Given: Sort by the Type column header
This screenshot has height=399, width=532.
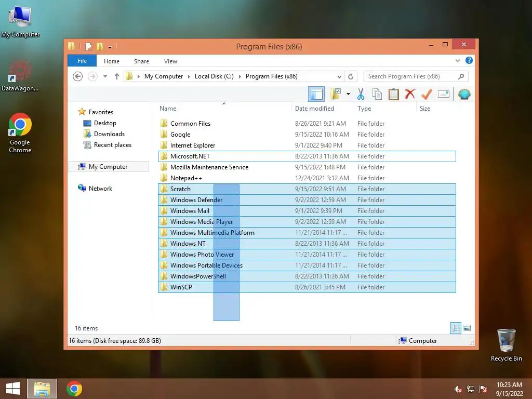Looking at the screenshot, I should 385,109.
